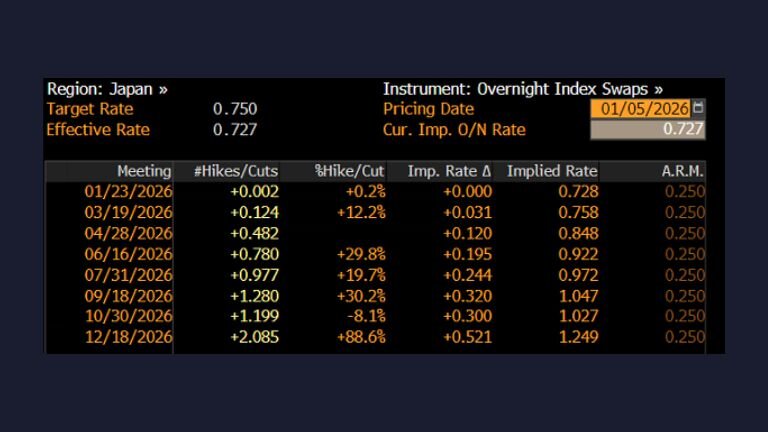The image size is (768, 432).
Task: Click implied rate 0.972
Action: [x=578, y=275]
